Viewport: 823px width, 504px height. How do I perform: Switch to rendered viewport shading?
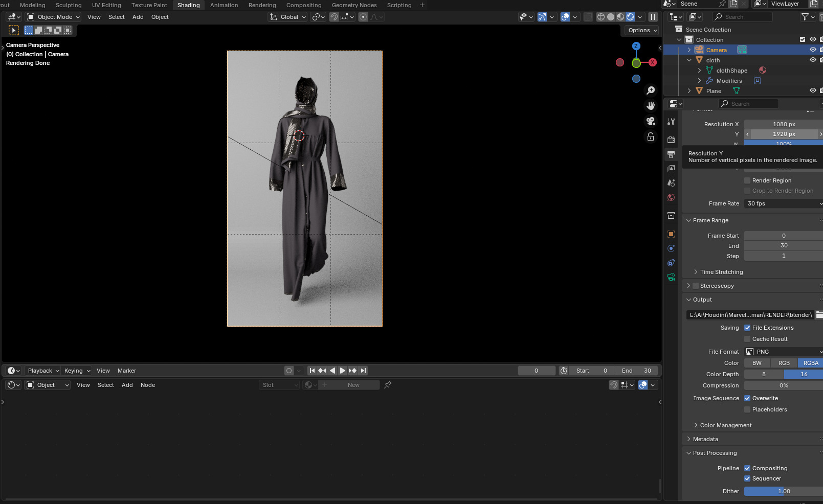[630, 17]
